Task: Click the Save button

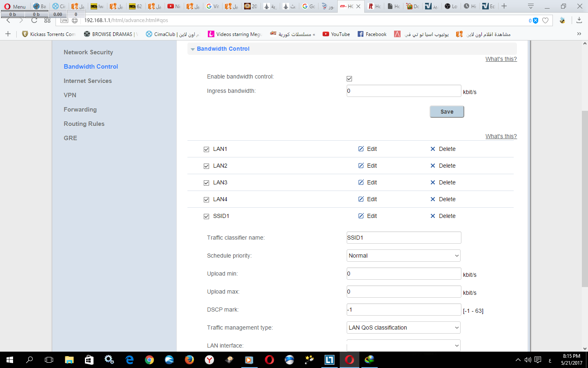Action: pyautogui.click(x=447, y=112)
